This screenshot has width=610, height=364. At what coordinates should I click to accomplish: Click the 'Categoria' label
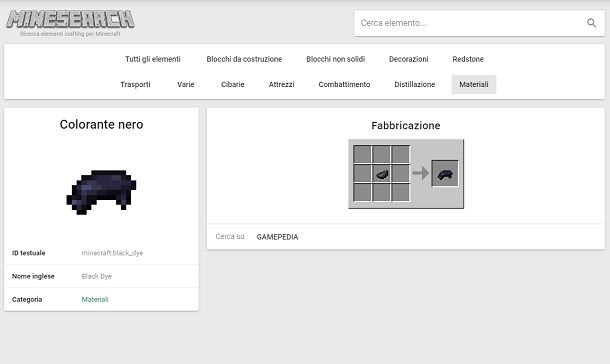27,299
